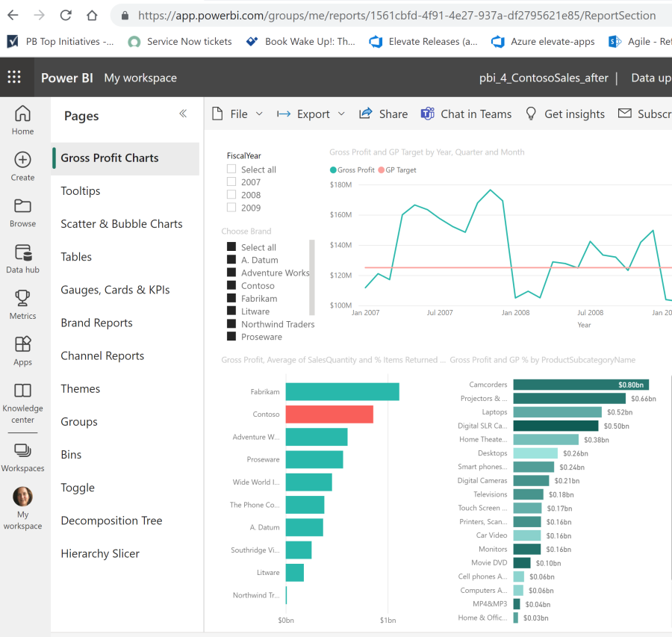
Task: Open the Data hub icon
Action: coord(23,252)
